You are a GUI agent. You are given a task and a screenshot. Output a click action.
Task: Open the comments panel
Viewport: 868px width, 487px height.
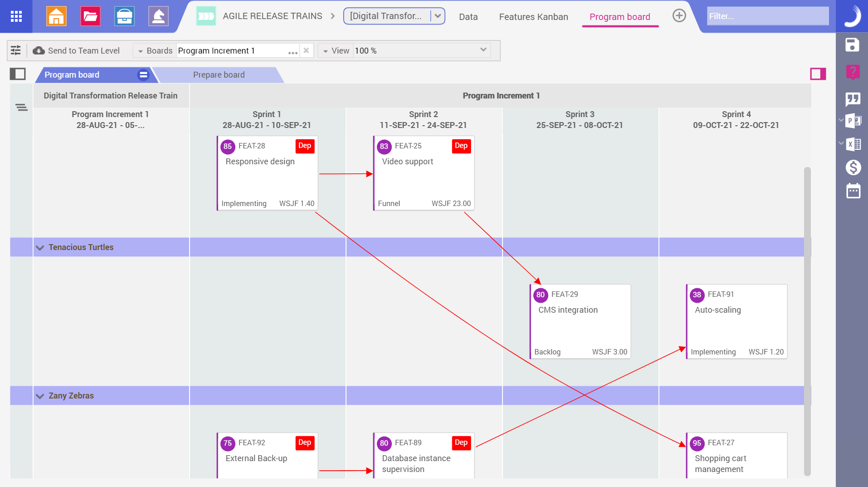[853, 99]
